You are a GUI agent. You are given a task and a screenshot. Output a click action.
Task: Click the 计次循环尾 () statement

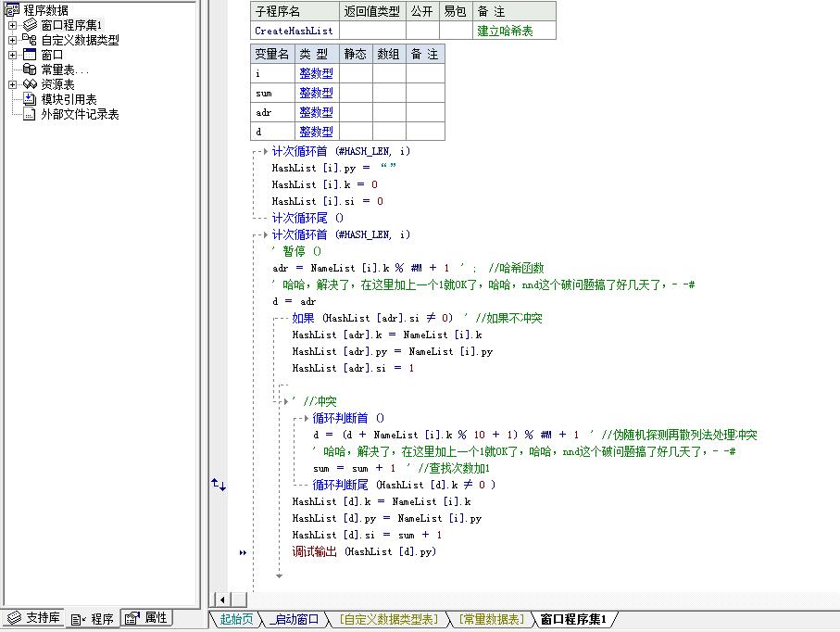tap(307, 218)
